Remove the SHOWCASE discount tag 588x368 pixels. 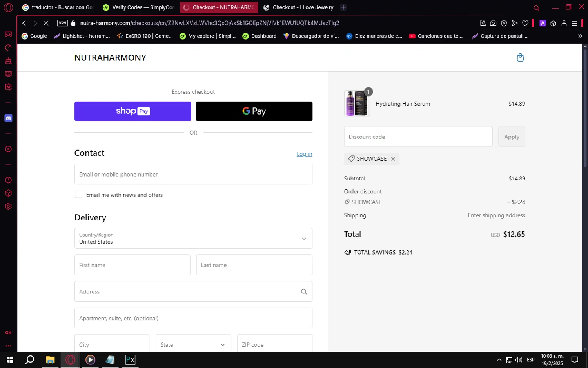[x=393, y=159]
